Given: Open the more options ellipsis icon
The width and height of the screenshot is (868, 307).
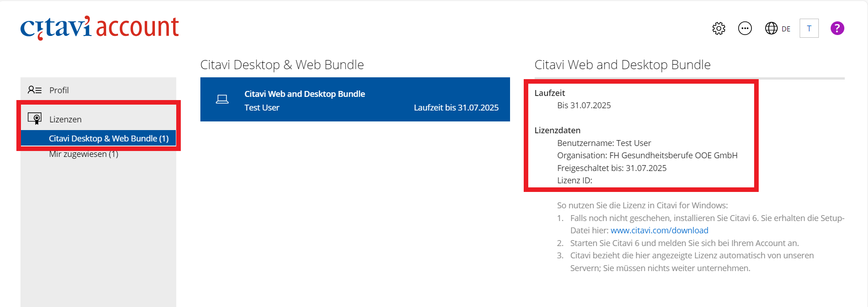Looking at the screenshot, I should tap(745, 28).
